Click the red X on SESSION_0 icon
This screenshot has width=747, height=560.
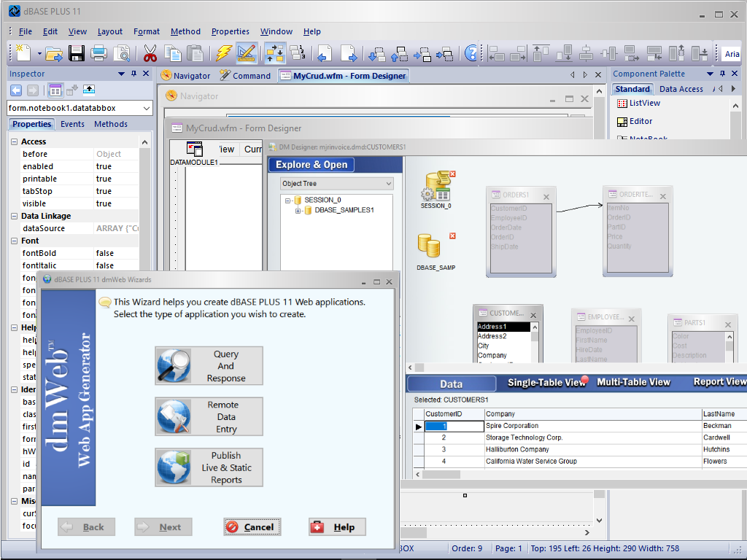[x=452, y=174]
